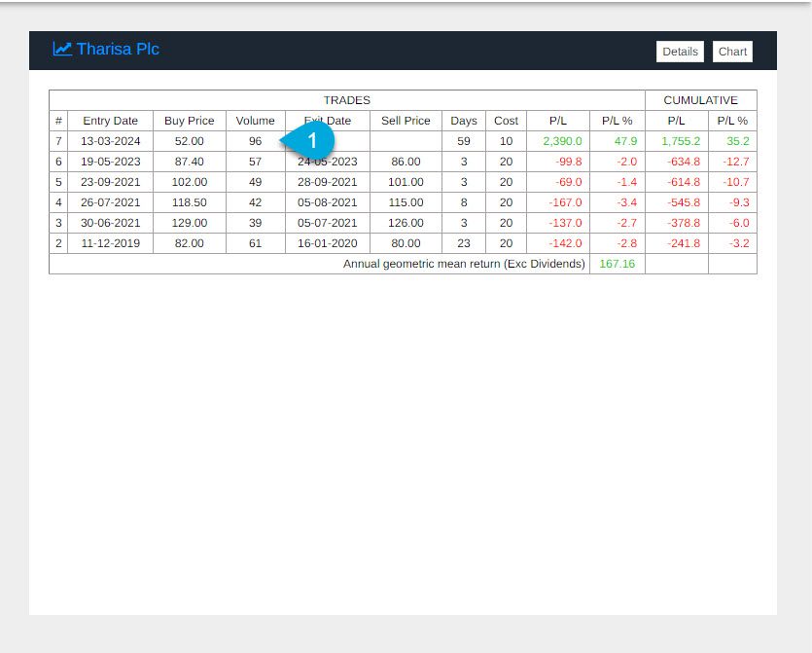Click the chart line icon beside Tharisa Plc
Viewport: 812px width, 653px height.
pos(62,49)
